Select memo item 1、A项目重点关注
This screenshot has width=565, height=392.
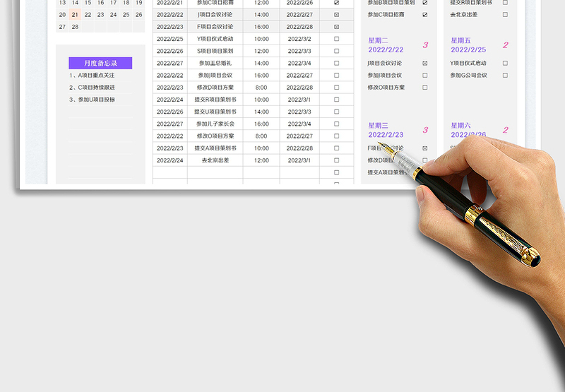click(92, 76)
